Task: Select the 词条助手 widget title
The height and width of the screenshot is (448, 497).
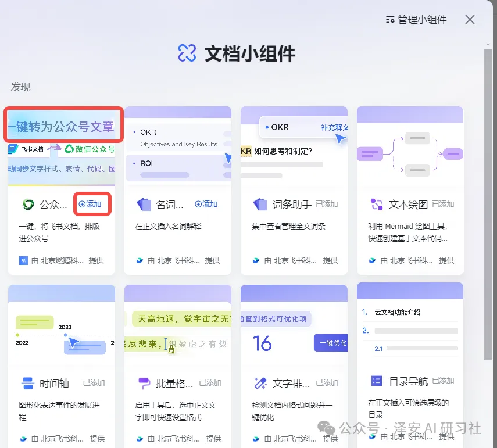Action: pos(292,205)
